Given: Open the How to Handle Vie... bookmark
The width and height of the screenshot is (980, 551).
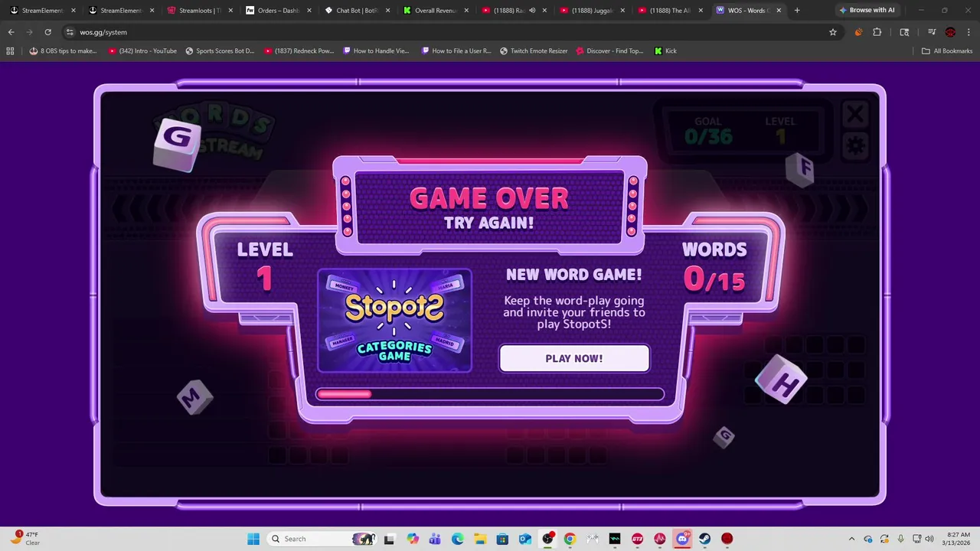Looking at the screenshot, I should tap(376, 51).
